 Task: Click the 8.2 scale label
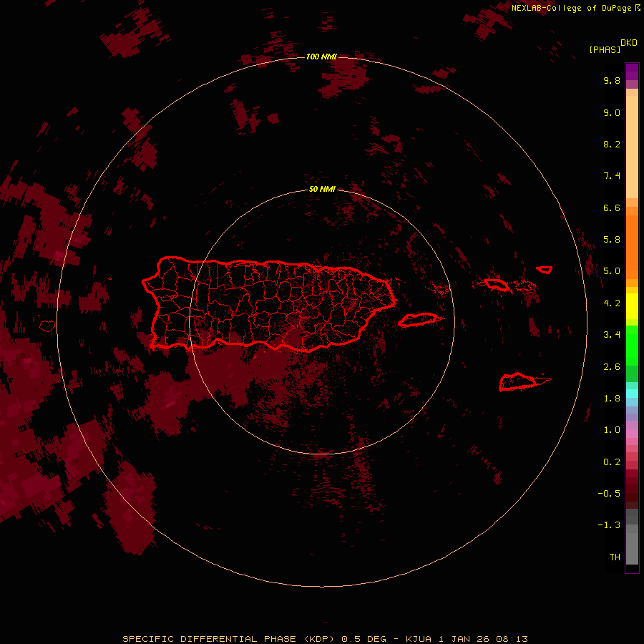612,144
